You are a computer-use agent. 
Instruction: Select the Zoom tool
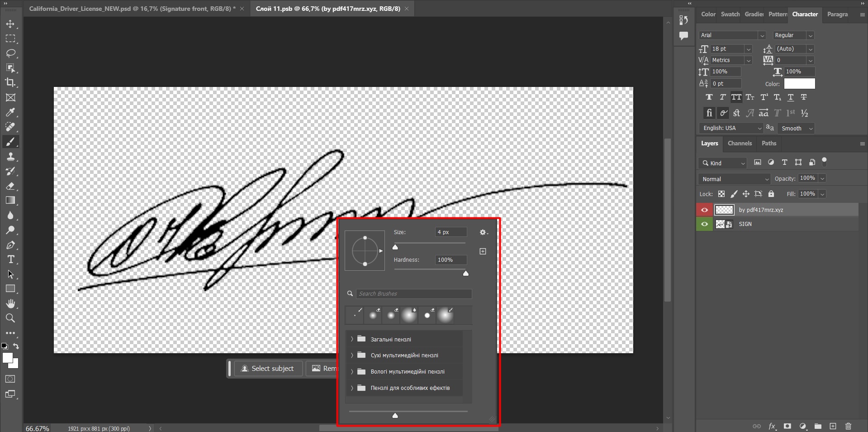click(11, 319)
